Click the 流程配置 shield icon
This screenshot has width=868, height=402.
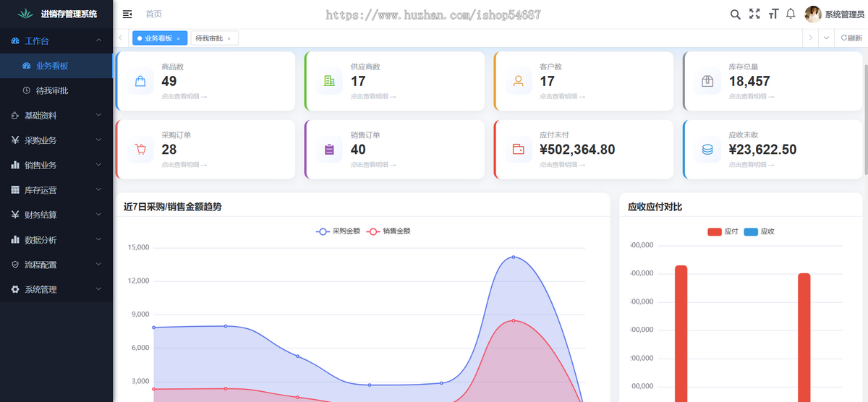pyautogui.click(x=15, y=265)
